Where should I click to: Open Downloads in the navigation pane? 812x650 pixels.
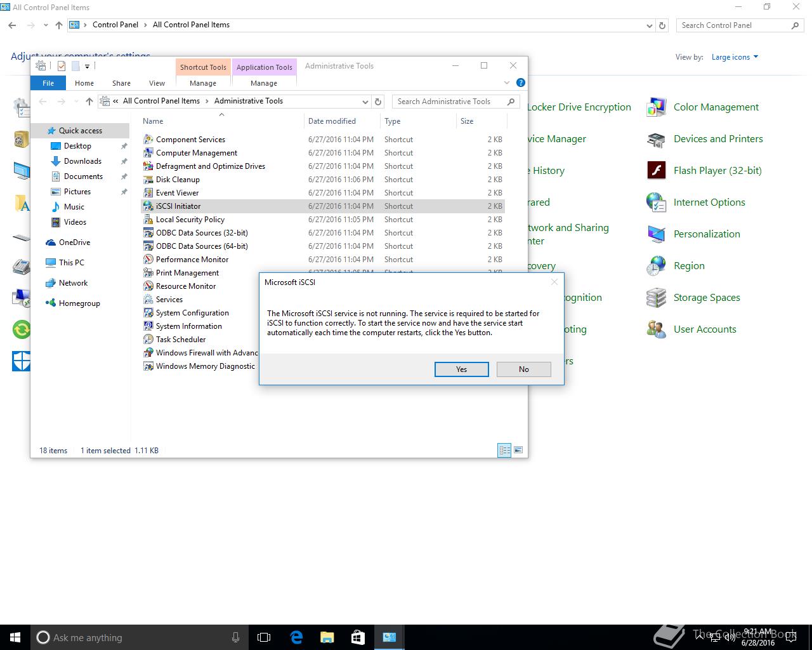(82, 161)
